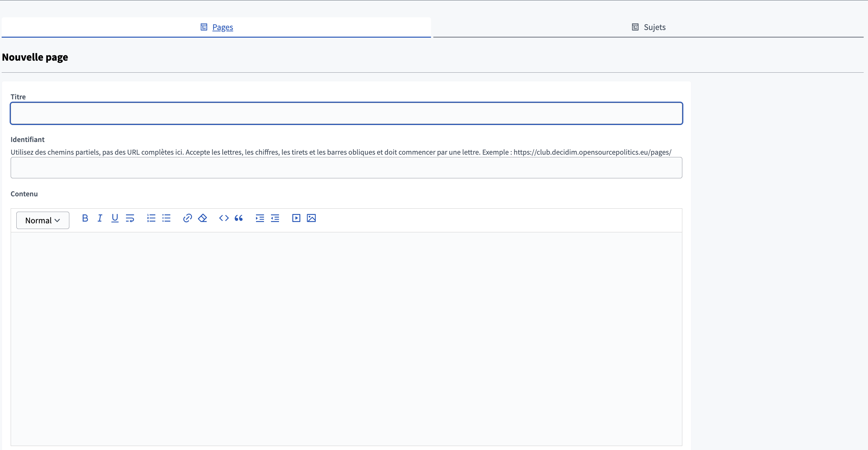Insert a code block

coord(224,218)
